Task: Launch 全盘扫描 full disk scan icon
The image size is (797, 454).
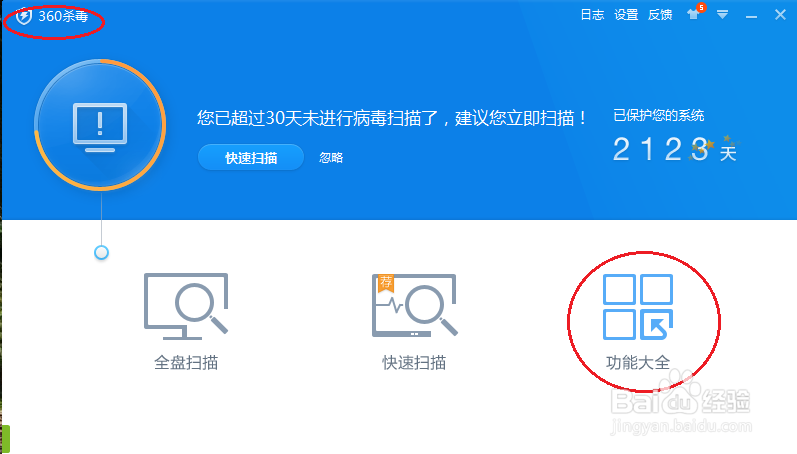Action: pyautogui.click(x=186, y=306)
